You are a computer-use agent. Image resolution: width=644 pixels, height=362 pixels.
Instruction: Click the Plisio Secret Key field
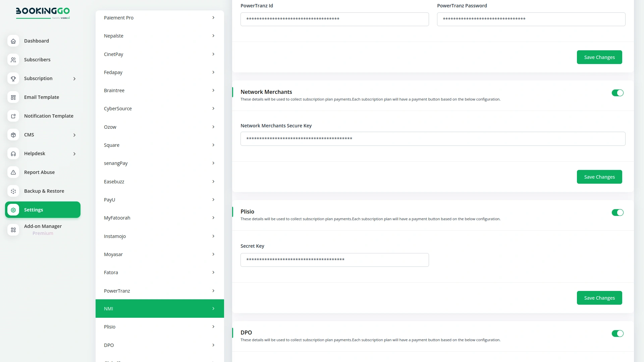[x=334, y=260]
